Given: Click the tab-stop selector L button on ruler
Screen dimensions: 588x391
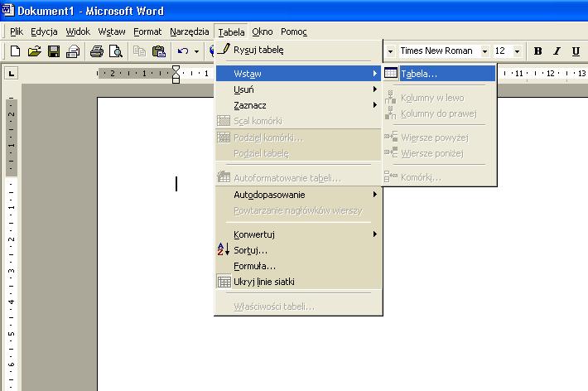Looking at the screenshot, I should click(x=12, y=73).
